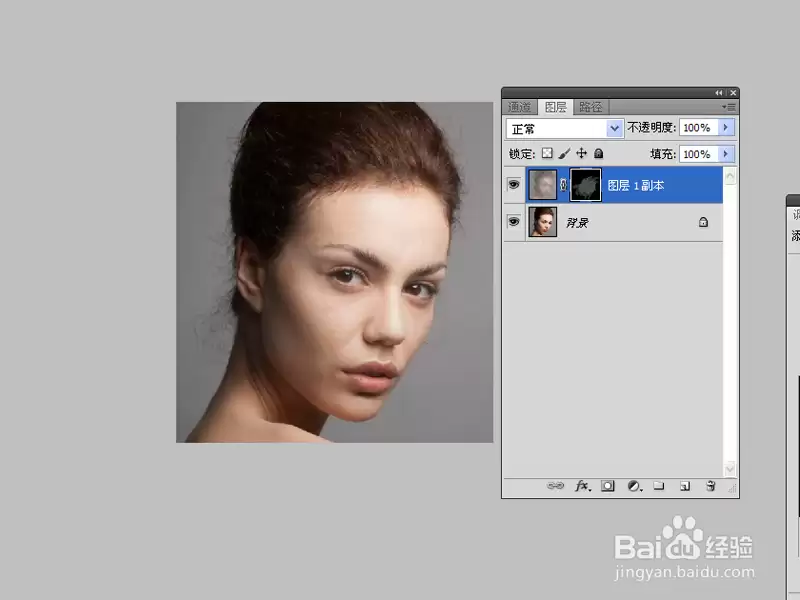Image resolution: width=800 pixels, height=600 pixels.
Task: Lock layer position move icon
Action: pos(581,153)
